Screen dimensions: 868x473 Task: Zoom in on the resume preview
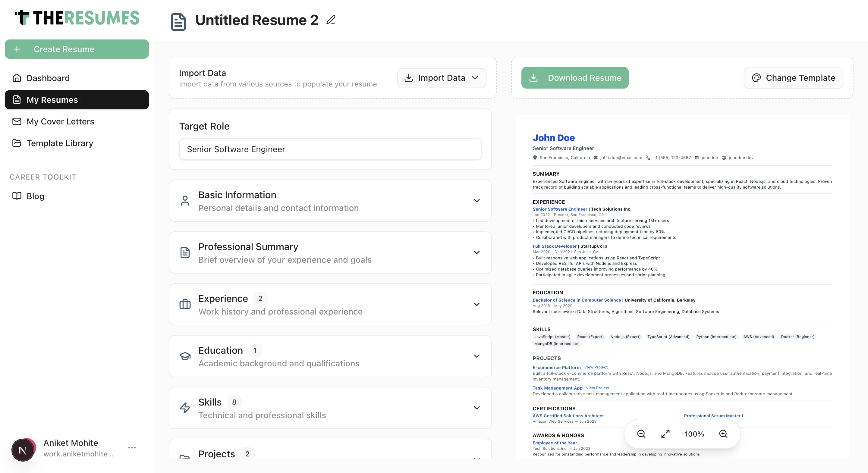[x=723, y=434]
